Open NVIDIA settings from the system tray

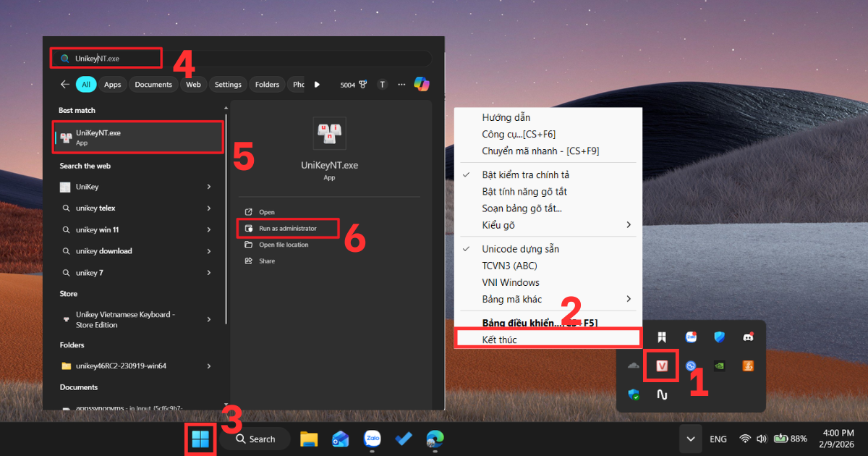pos(720,366)
